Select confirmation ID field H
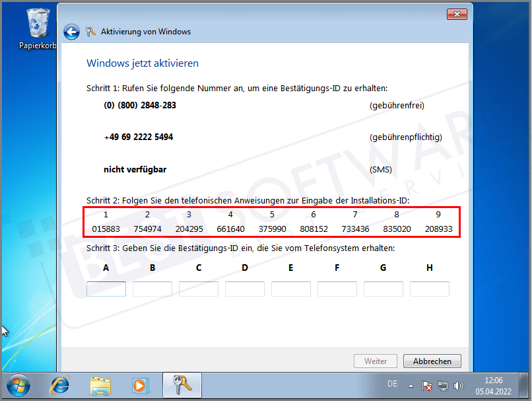 click(x=429, y=289)
